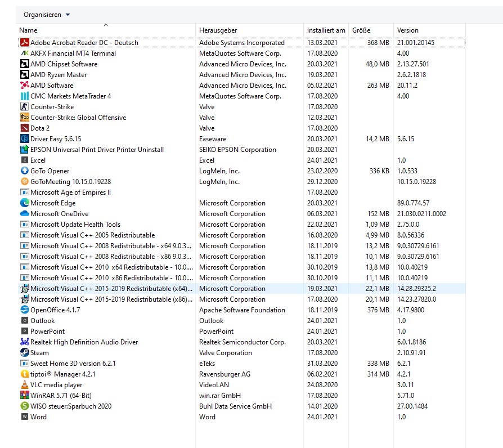The image size is (503, 448).
Task: Click the GoToMeeting orange icon
Action: click(24, 182)
